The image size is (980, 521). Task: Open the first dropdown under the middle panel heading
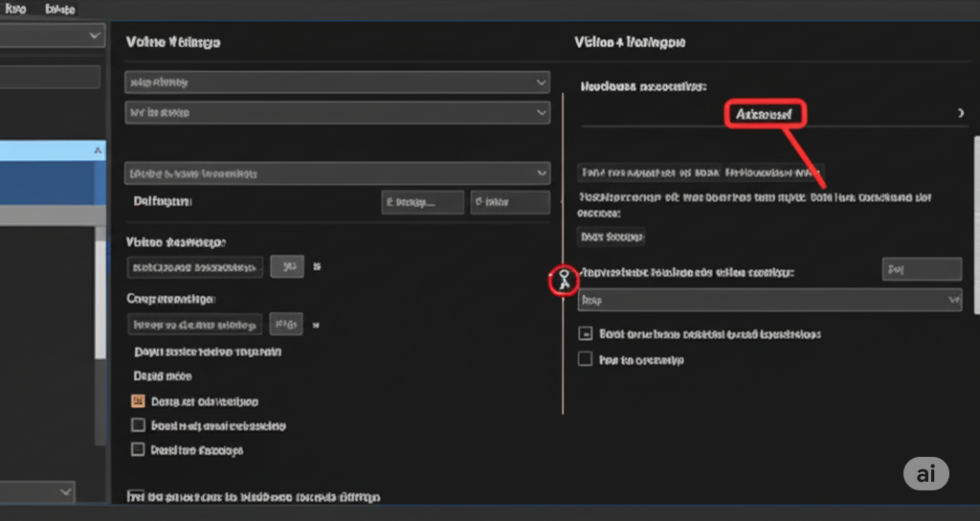(338, 82)
